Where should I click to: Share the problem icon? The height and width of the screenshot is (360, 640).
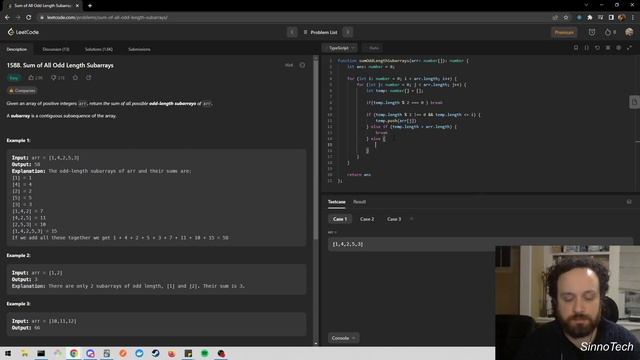(89, 78)
